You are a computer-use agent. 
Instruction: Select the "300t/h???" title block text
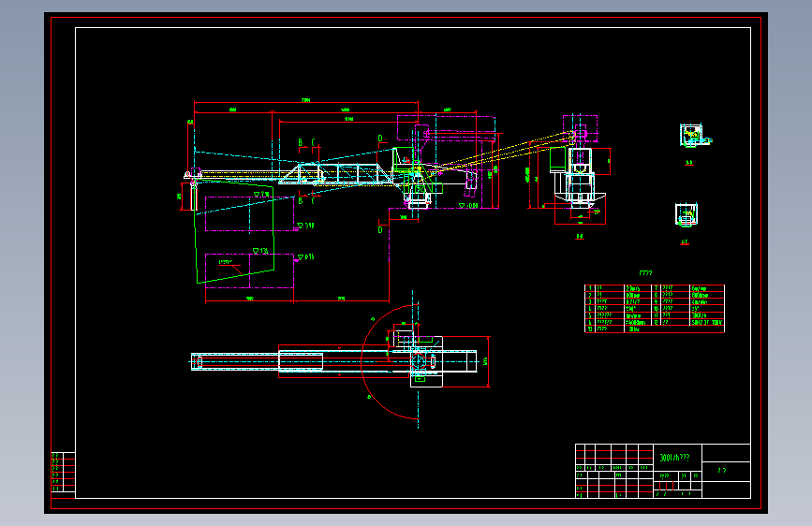(674, 458)
